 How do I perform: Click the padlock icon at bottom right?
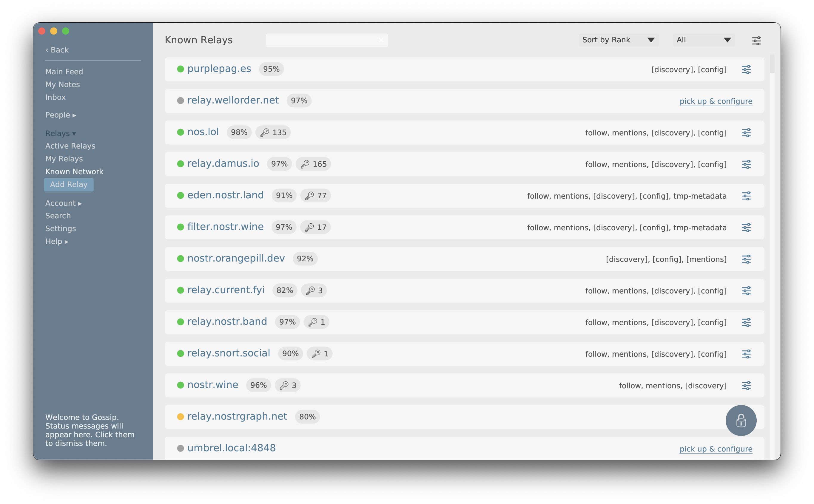[741, 420]
